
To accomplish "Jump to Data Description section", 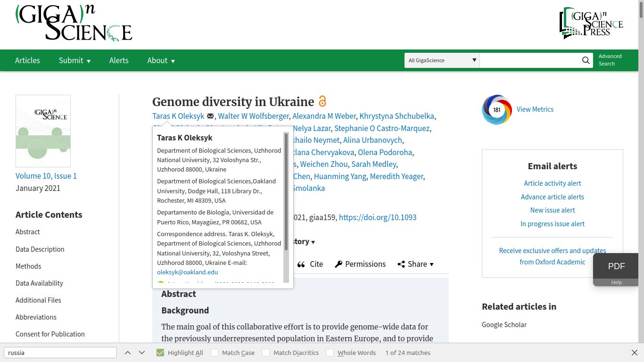I will pos(40,249).
